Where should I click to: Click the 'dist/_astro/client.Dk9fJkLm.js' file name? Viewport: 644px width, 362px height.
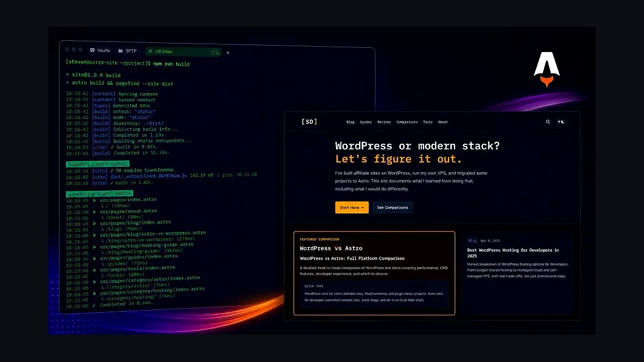click(150, 175)
